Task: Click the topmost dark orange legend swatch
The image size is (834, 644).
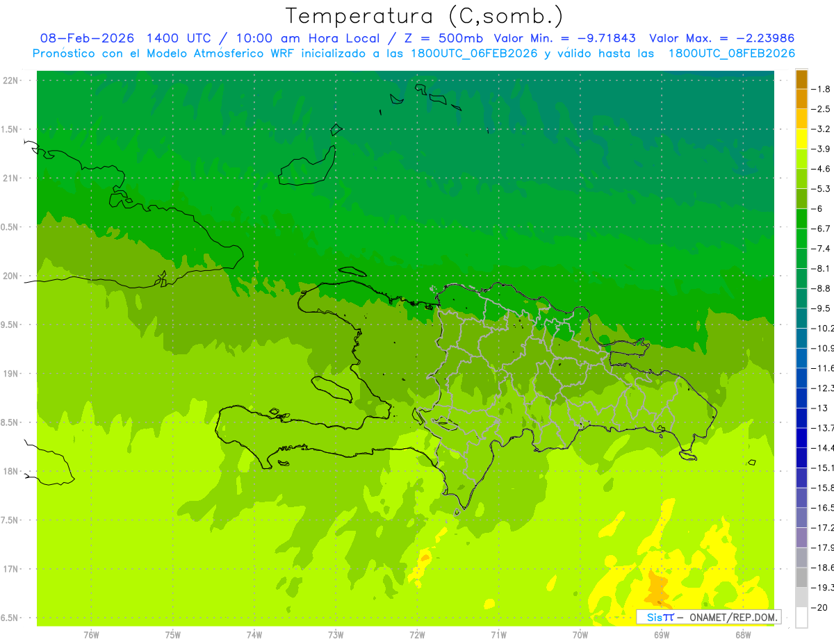Action: tap(801, 79)
